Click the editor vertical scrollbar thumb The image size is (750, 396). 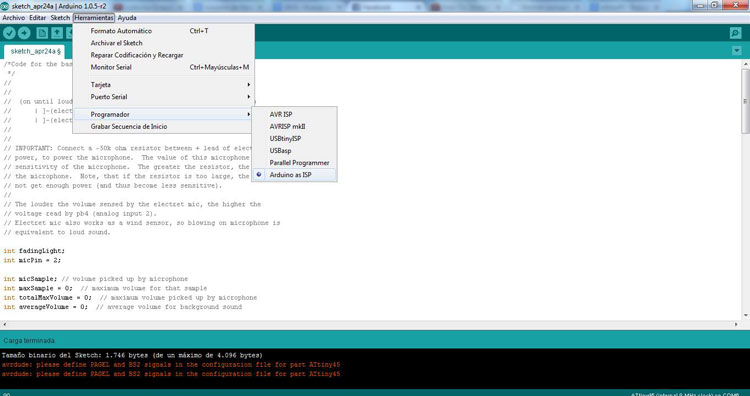click(746, 101)
